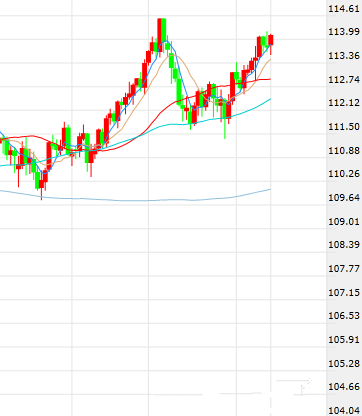Click the 110.88 price label
The width and height of the screenshot is (362, 416).
pyautogui.click(x=344, y=150)
